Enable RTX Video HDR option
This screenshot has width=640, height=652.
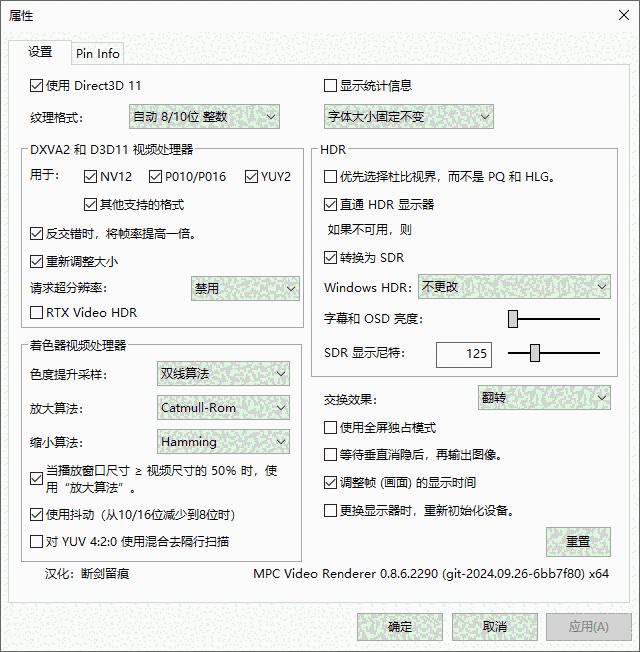[x=37, y=313]
